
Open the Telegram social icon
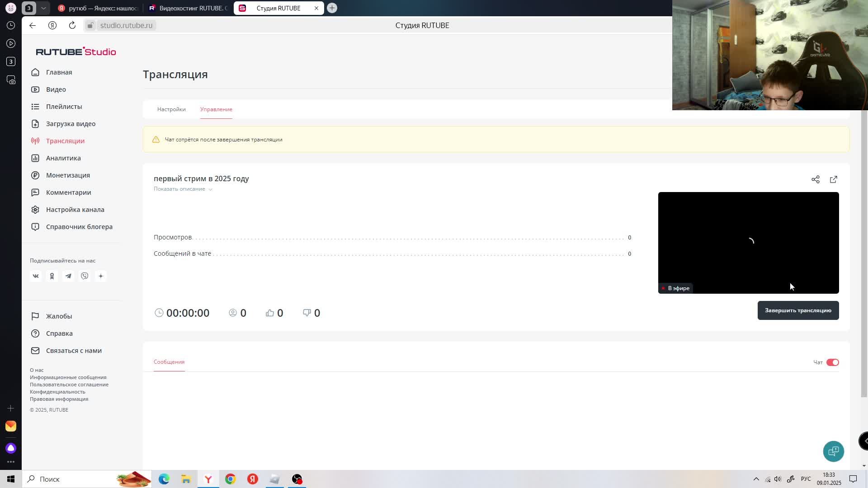[x=68, y=276]
